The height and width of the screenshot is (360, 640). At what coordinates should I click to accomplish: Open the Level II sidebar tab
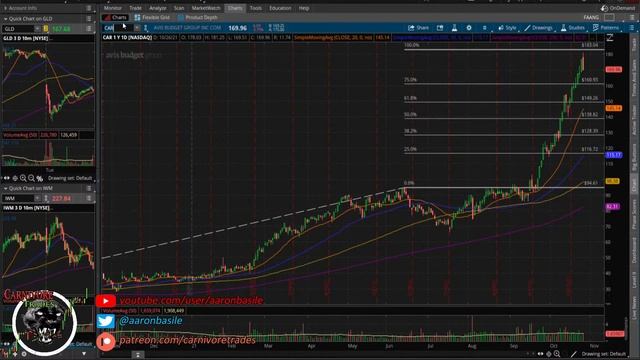(634, 280)
